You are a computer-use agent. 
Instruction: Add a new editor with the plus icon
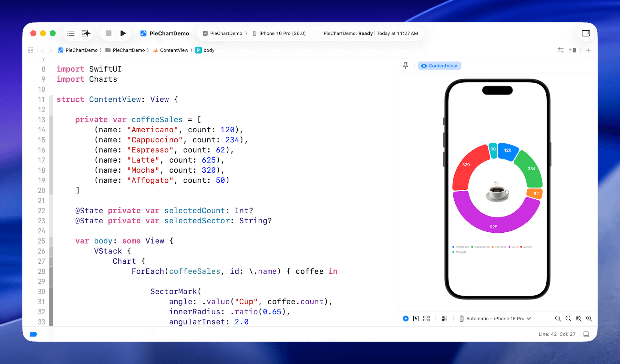(x=588, y=50)
